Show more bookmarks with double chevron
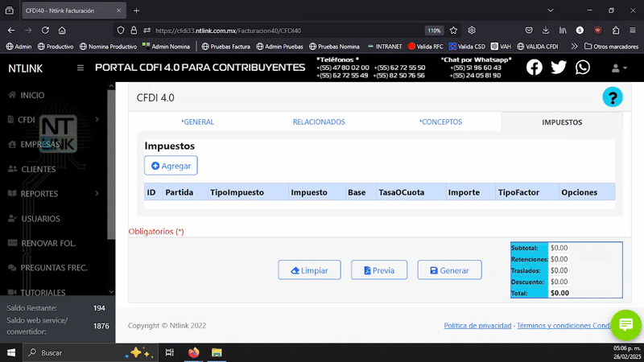Image resolution: width=644 pixels, height=362 pixels. coord(574,47)
